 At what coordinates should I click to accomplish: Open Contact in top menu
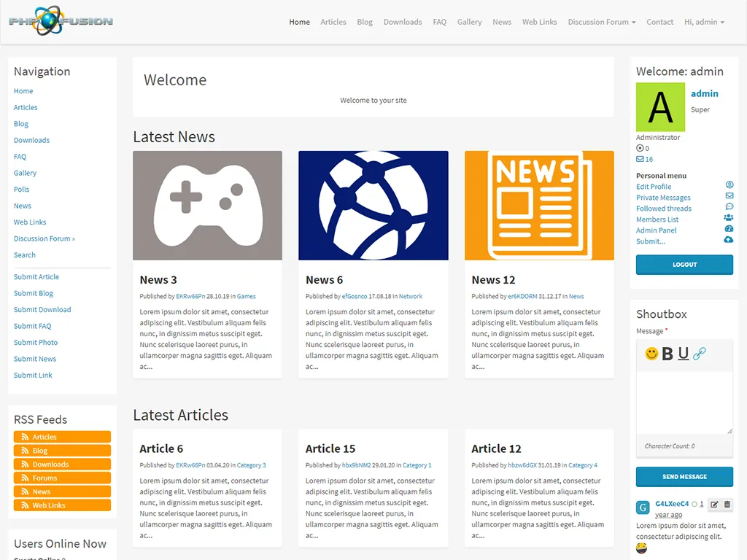point(659,22)
